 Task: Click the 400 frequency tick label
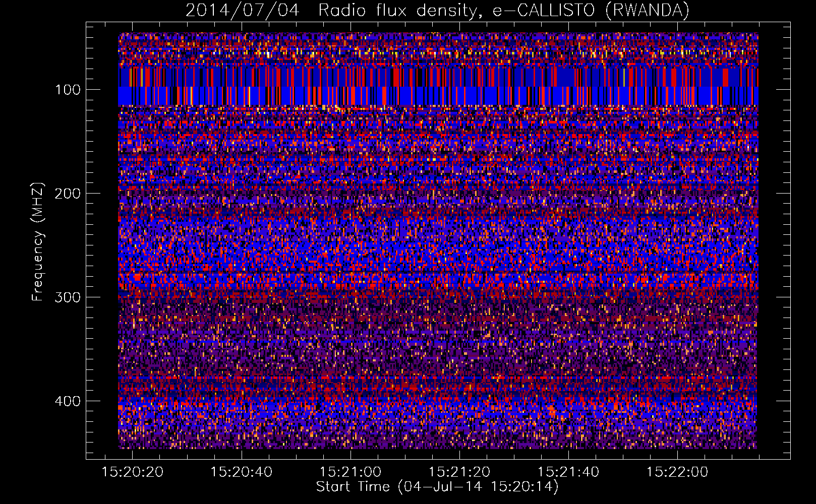(68, 401)
